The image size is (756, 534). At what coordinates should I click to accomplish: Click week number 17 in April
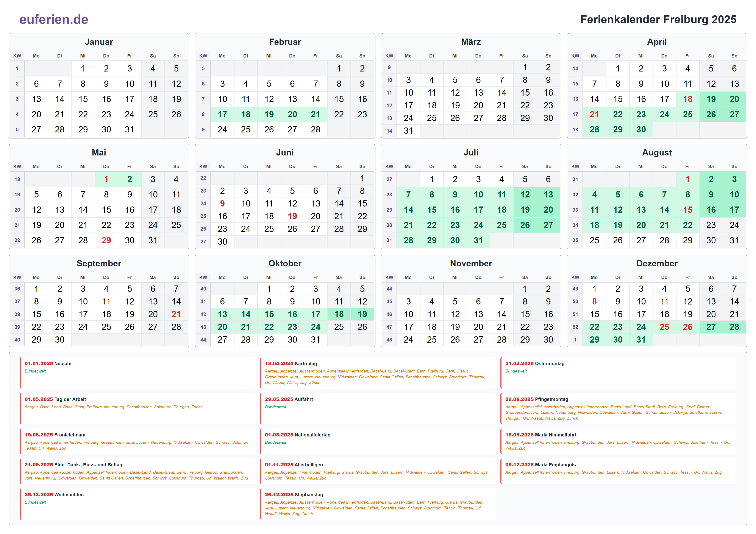575,114
